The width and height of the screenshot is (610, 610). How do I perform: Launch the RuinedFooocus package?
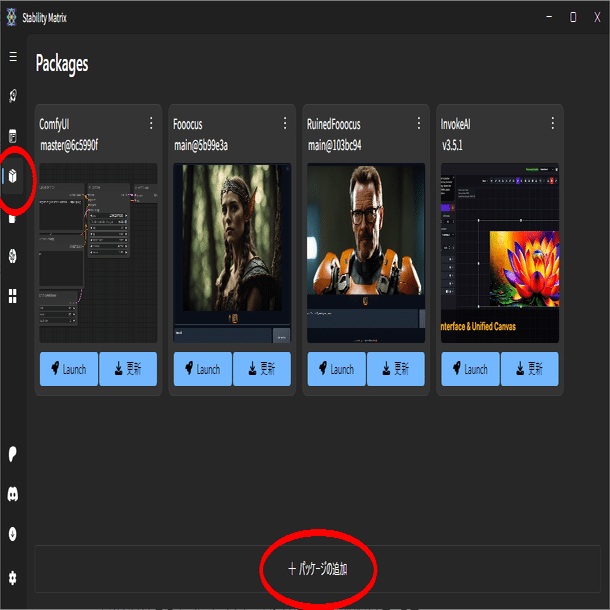pos(337,369)
